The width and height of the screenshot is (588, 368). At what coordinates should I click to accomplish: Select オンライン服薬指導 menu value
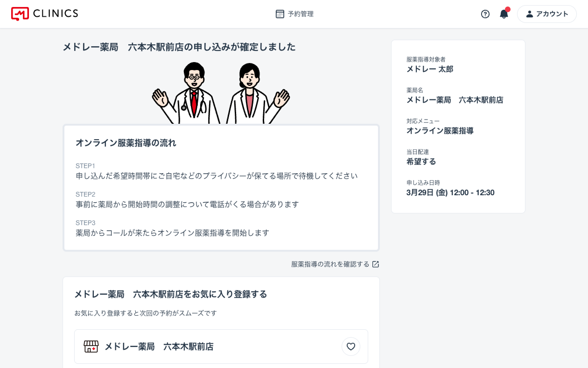(x=440, y=131)
